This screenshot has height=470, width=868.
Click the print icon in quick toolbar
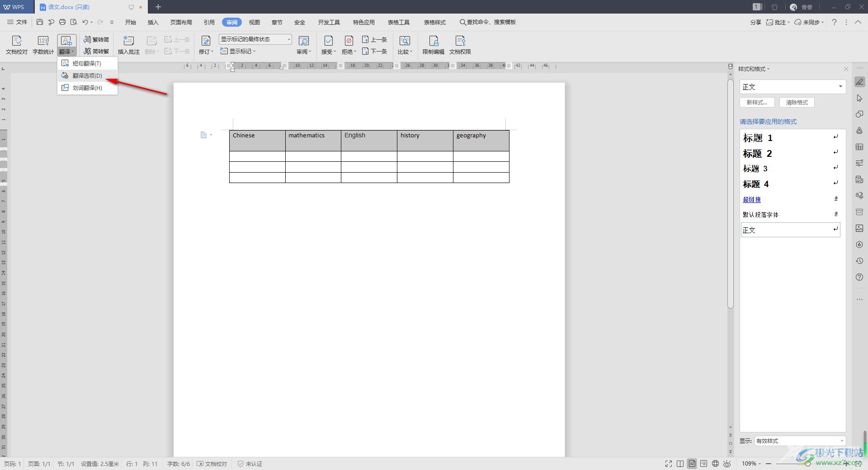click(62, 22)
